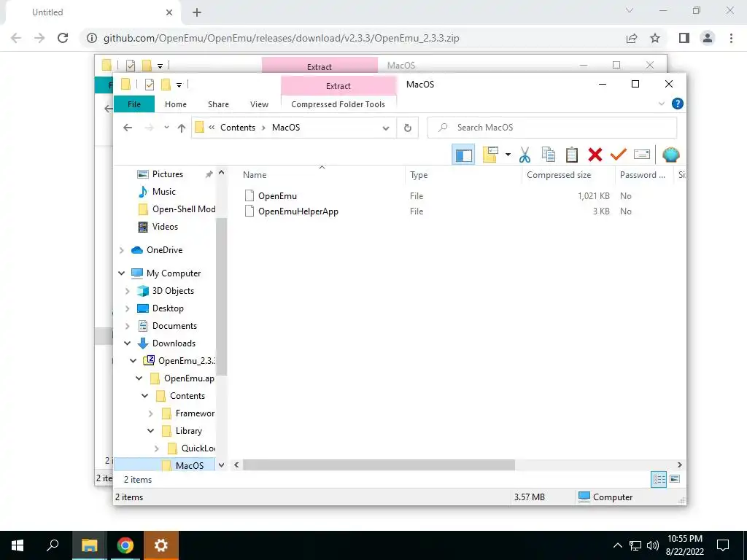Image resolution: width=747 pixels, height=560 pixels.
Task: Click the folder options toolbar icon
Action: click(x=490, y=155)
